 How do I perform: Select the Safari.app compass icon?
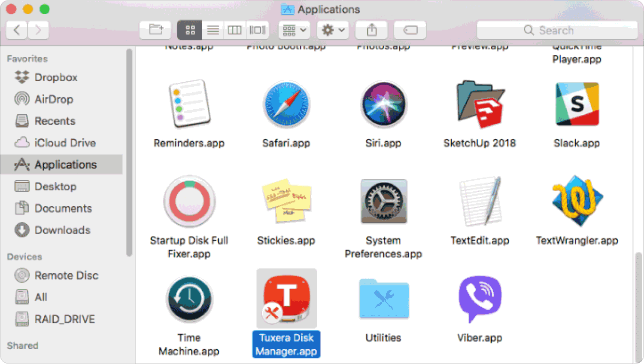pyautogui.click(x=286, y=105)
